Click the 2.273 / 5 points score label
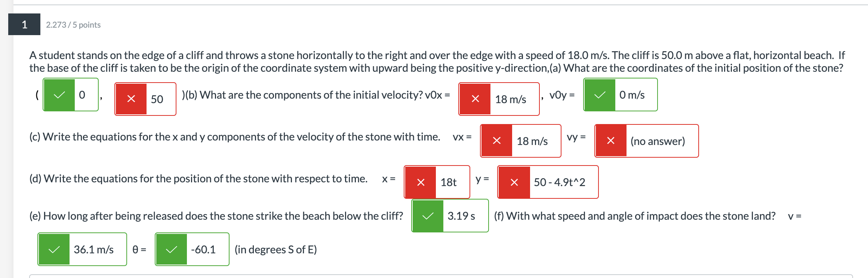The width and height of the screenshot is (868, 278). pos(73,25)
